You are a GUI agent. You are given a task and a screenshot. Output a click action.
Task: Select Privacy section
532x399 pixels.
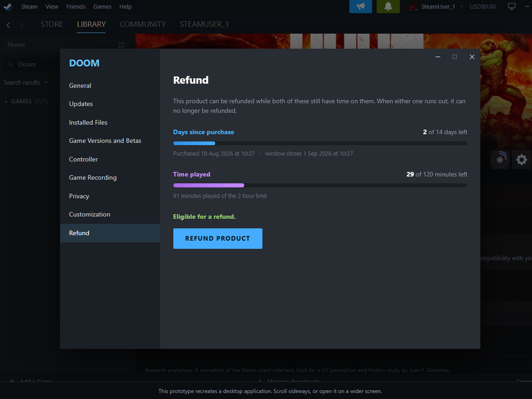pyautogui.click(x=110, y=196)
